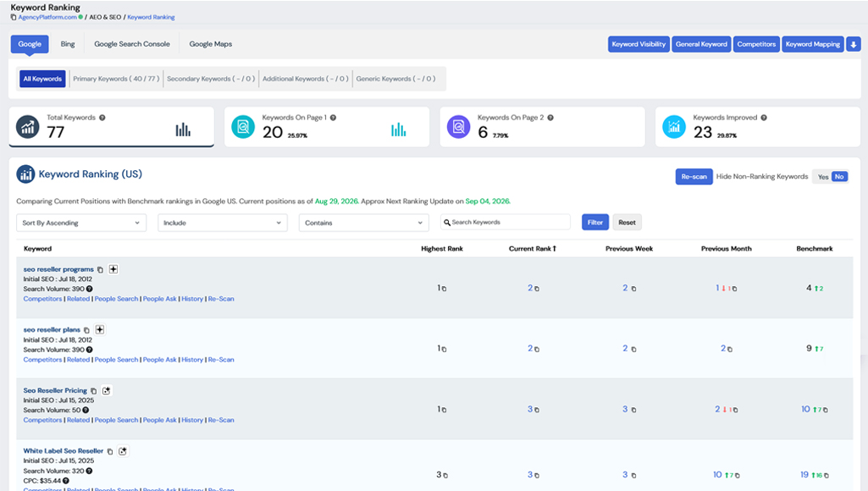This screenshot has height=491, width=868.
Task: Click the Competitors button in header
Action: (x=756, y=44)
